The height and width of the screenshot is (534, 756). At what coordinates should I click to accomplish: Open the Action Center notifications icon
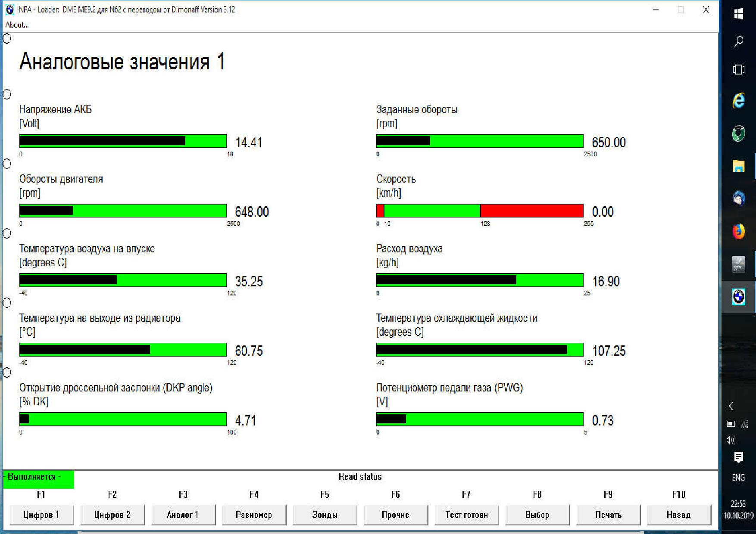click(738, 457)
